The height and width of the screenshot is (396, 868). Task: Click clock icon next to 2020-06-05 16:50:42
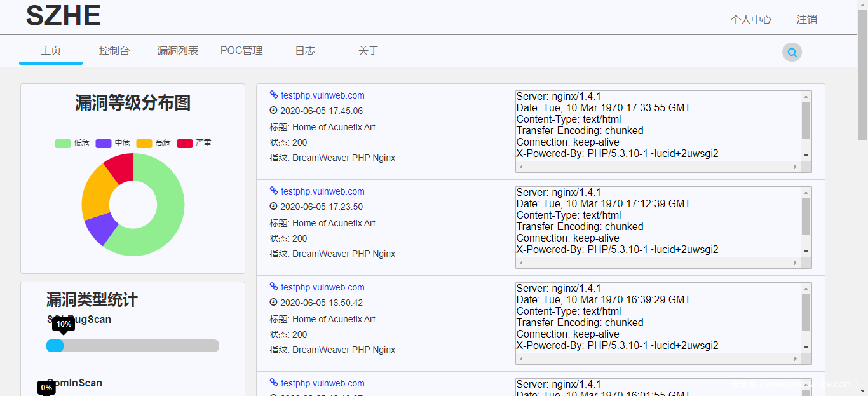(x=274, y=302)
